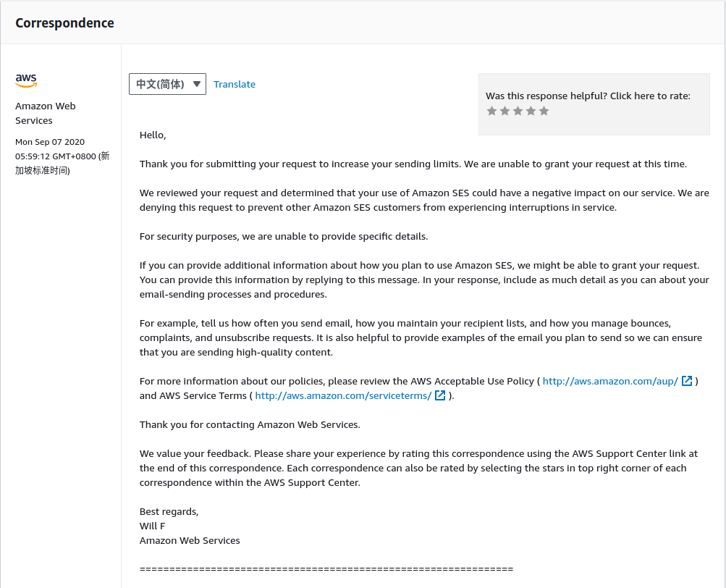The width and height of the screenshot is (726, 588).
Task: Open the aws.amazon.com/serviceterms/ link
Action: coord(343,395)
